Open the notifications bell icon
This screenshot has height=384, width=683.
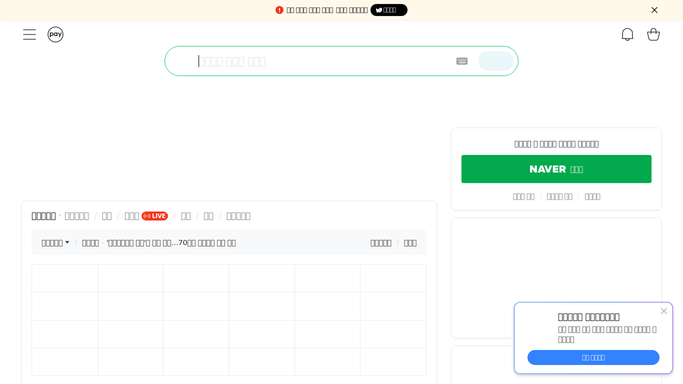pyautogui.click(x=627, y=34)
